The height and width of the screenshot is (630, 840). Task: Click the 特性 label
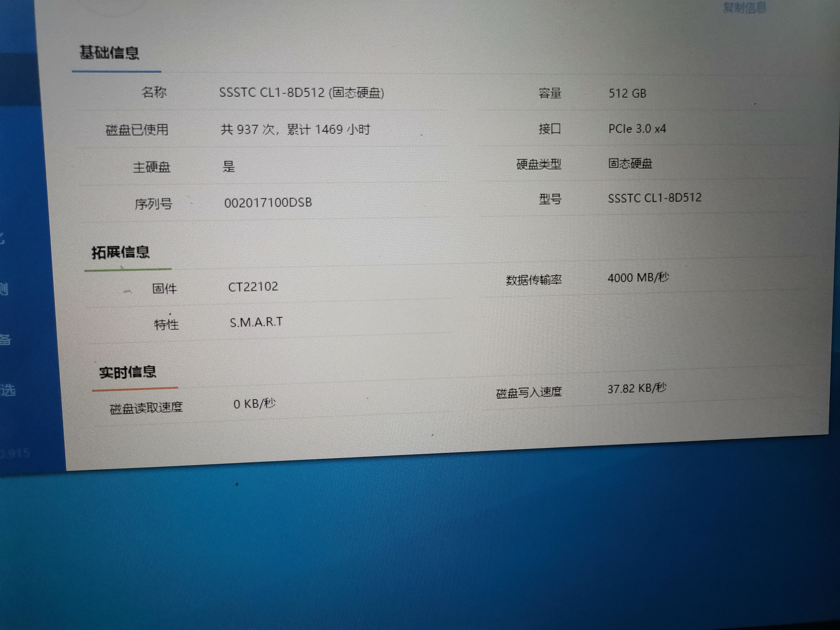coord(166,325)
